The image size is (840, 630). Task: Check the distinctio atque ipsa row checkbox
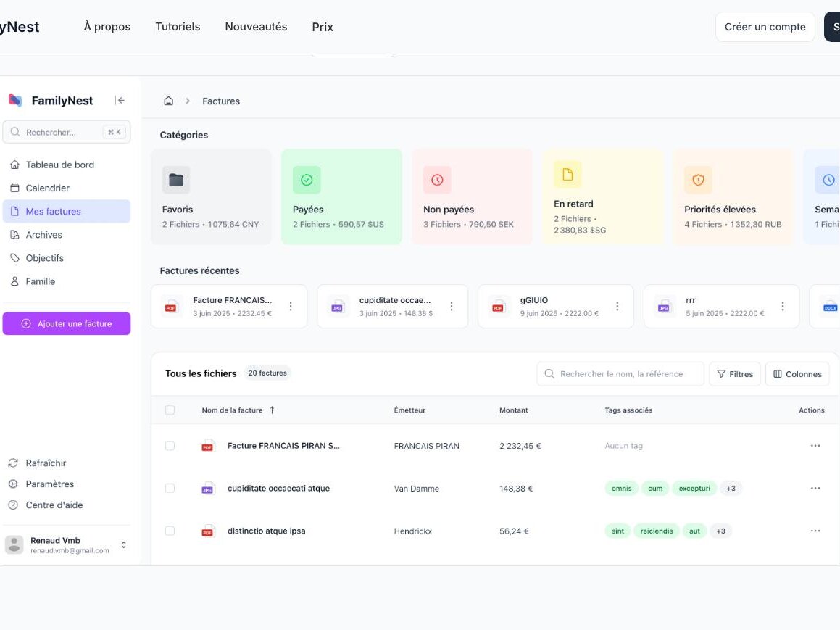click(x=170, y=531)
